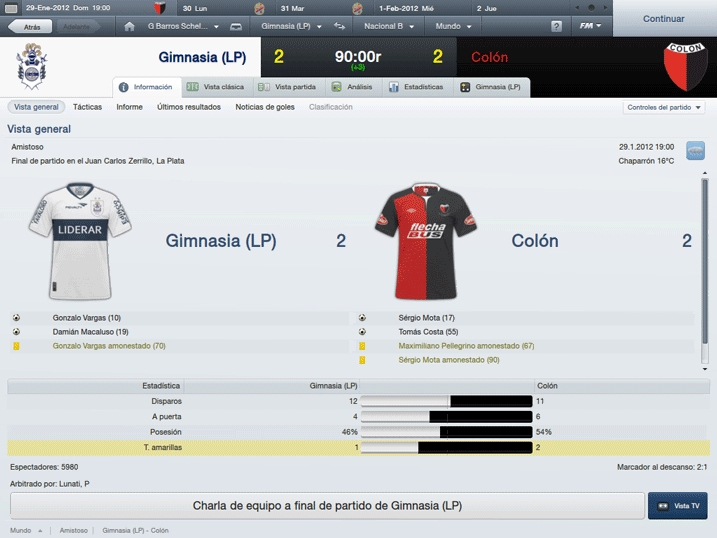Screen dimensions: 717x538
Task: Open the FM menu dropdown
Action: tap(590, 26)
